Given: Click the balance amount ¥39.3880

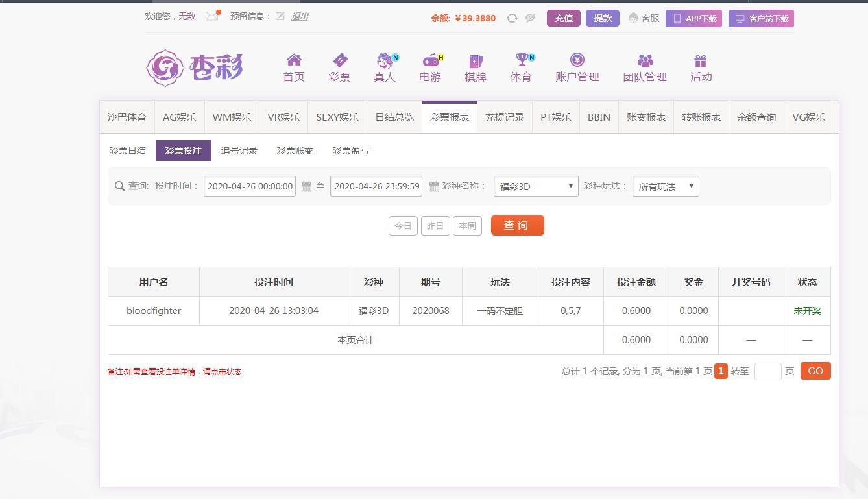Looking at the screenshot, I should pos(476,18).
